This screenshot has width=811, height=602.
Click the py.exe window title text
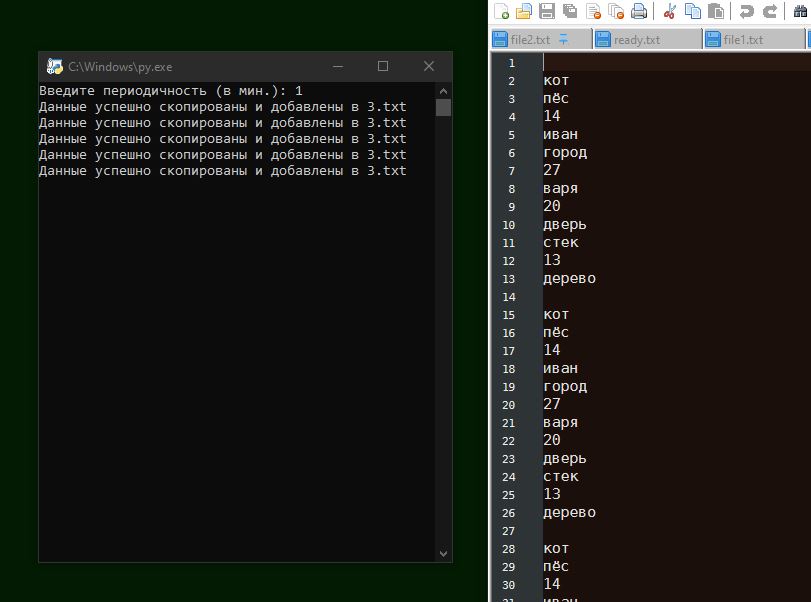pyautogui.click(x=120, y=67)
